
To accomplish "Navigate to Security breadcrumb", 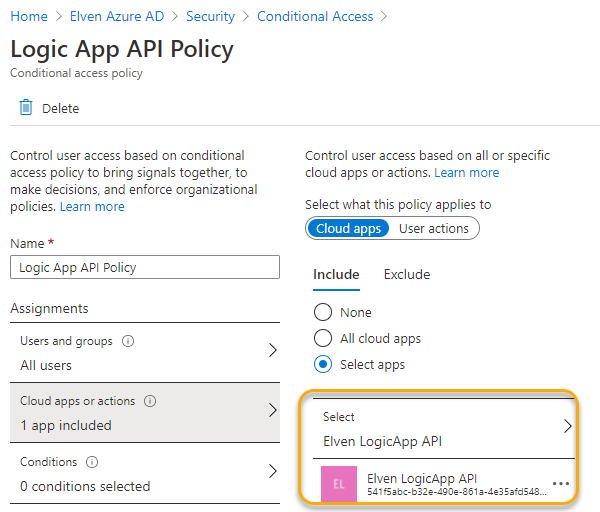I will click(210, 16).
